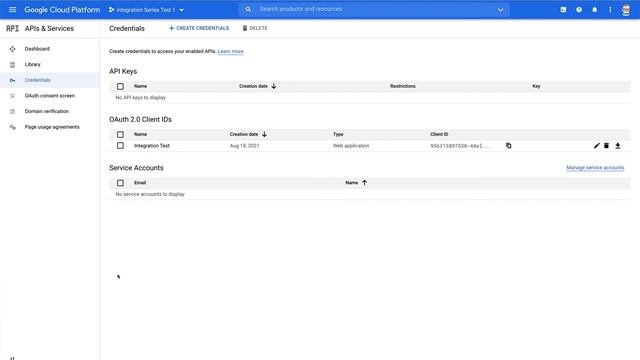Click the OAuth consent screen sidebar icon

tap(12, 96)
